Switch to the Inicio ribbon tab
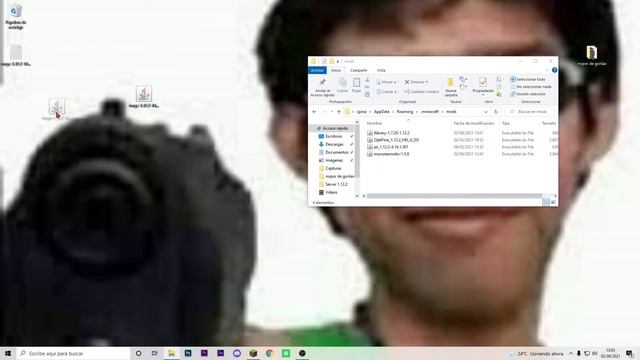This screenshot has height=360, width=640. pyautogui.click(x=336, y=70)
